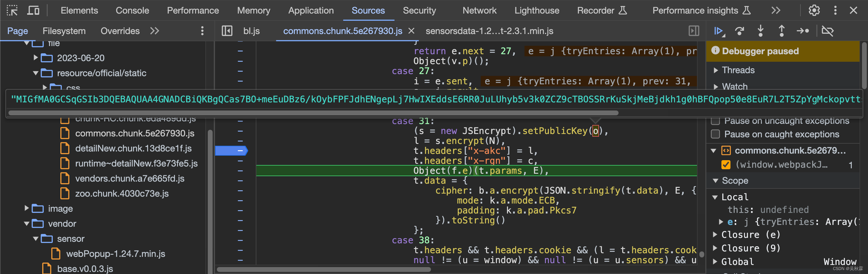Open the Memory tab
Image resolution: width=868 pixels, height=274 pixels.
coord(253,11)
